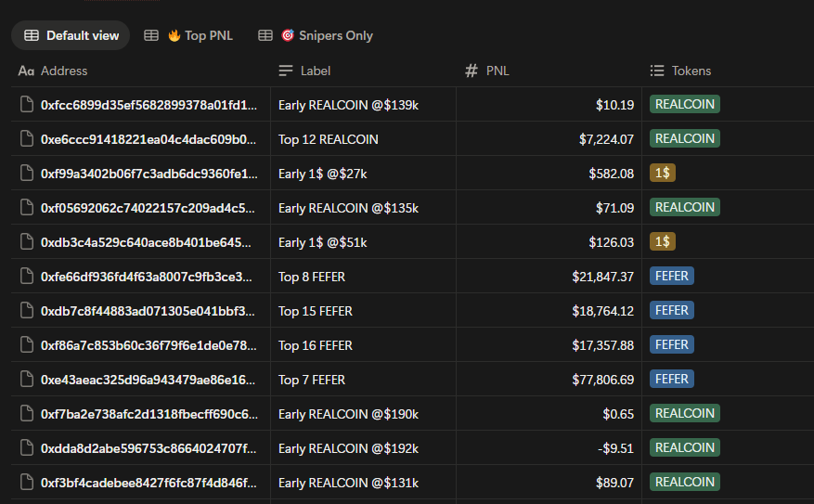This screenshot has height=504, width=814.
Task: Click the text lines icon beside Label
Action: coord(286,71)
